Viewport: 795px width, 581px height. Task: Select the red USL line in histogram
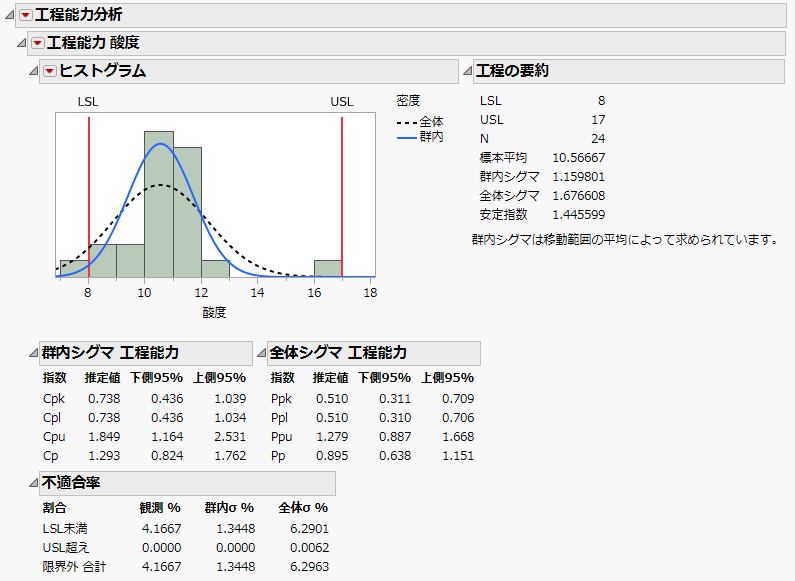click(342, 197)
